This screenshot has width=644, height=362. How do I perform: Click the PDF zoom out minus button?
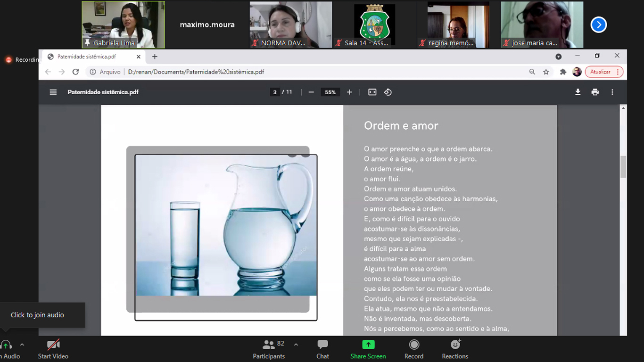[311, 92]
